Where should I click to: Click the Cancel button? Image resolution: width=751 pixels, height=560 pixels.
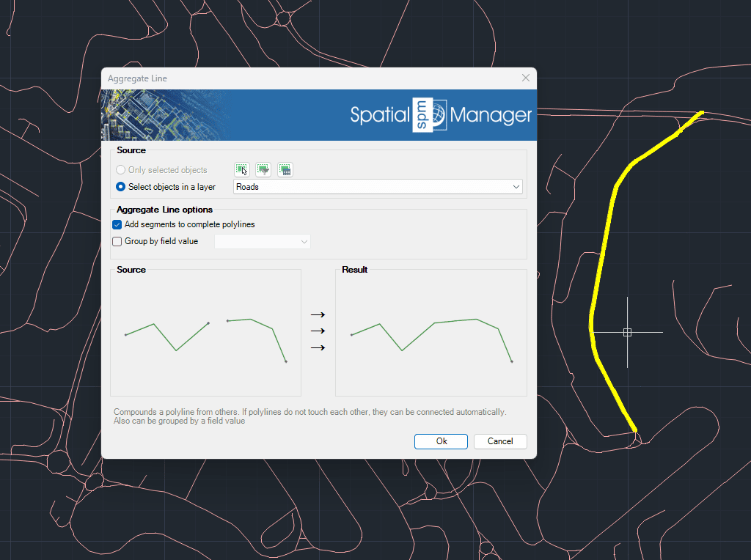click(x=500, y=441)
